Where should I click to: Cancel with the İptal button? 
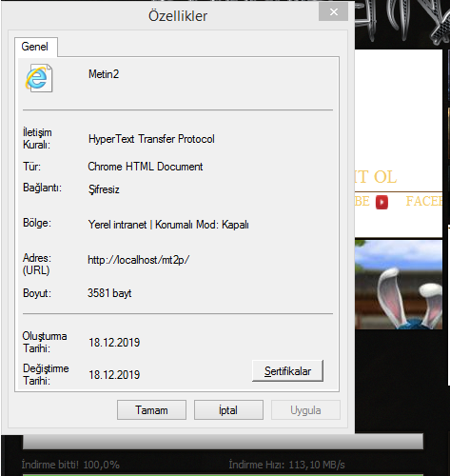coord(228,410)
